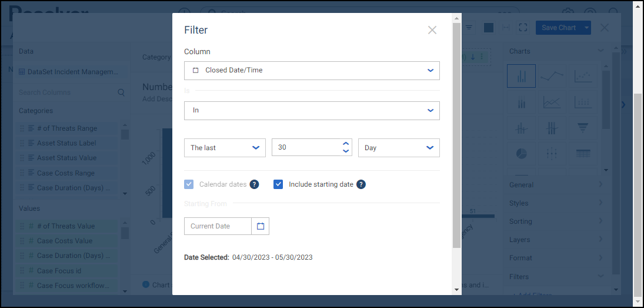Screen dimensions: 644x308
Task: Increase the 30 value with up arrow
Action: click(x=346, y=144)
